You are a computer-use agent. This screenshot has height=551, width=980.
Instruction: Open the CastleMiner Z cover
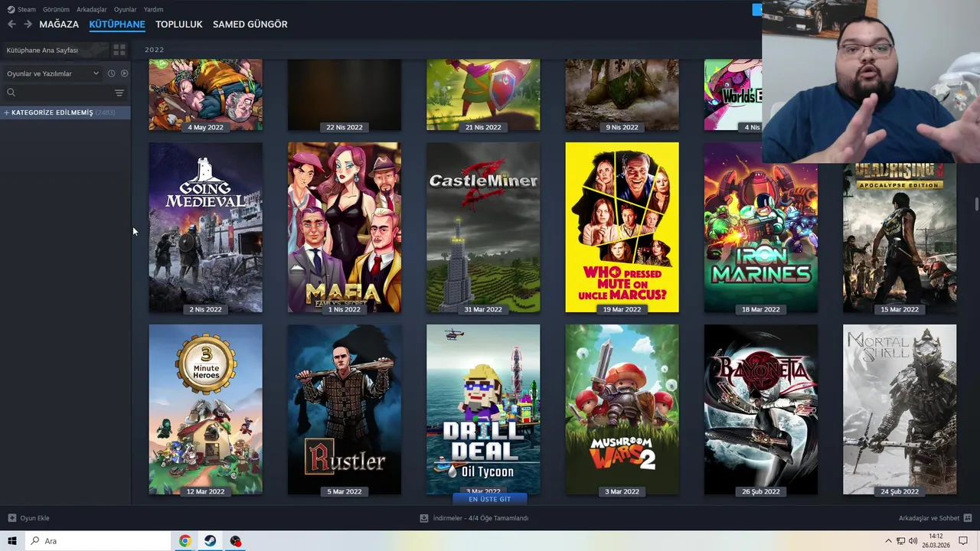point(483,227)
